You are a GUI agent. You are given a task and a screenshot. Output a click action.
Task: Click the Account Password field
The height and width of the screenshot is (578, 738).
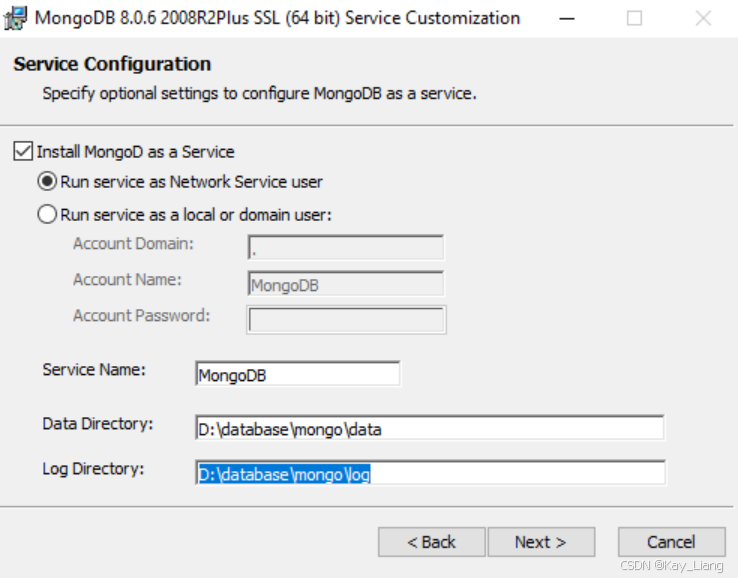[346, 320]
